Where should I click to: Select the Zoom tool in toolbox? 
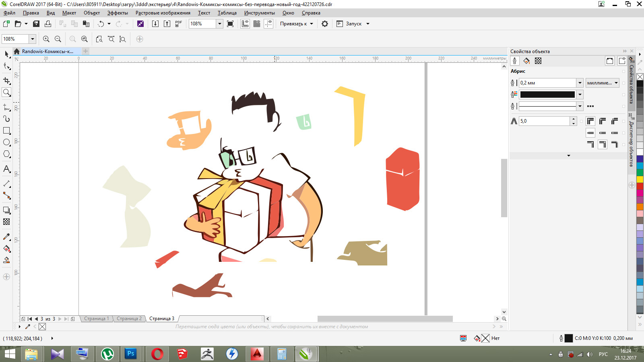[6, 92]
